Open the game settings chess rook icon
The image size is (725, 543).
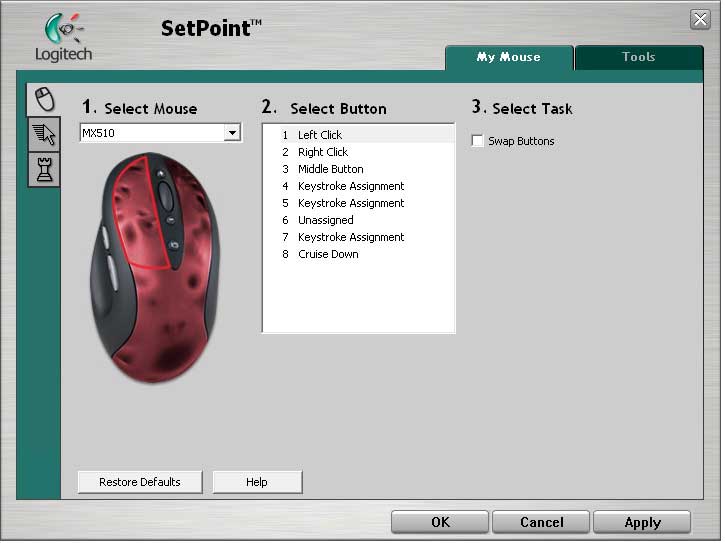point(44,169)
